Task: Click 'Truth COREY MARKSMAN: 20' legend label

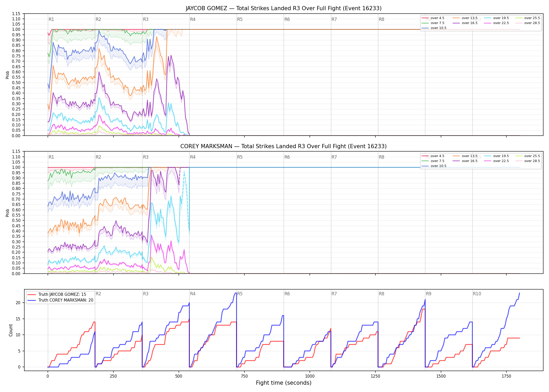Action: (66, 300)
